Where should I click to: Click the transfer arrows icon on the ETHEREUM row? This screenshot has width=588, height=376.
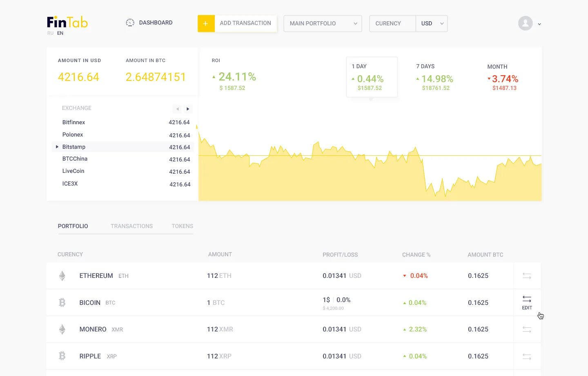pos(526,275)
